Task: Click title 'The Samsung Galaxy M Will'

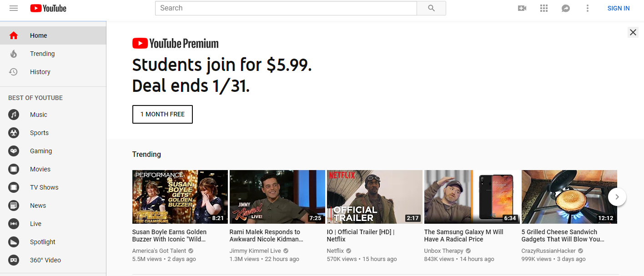Action: 464,236
